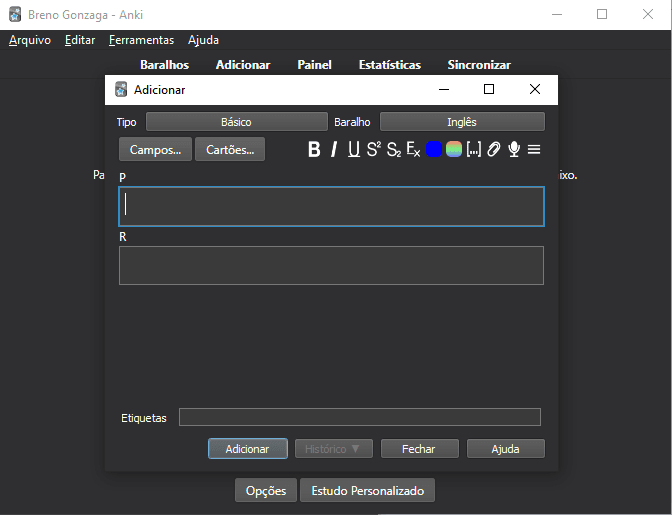Click the Fechar button
The height and width of the screenshot is (515, 672).
coord(420,449)
